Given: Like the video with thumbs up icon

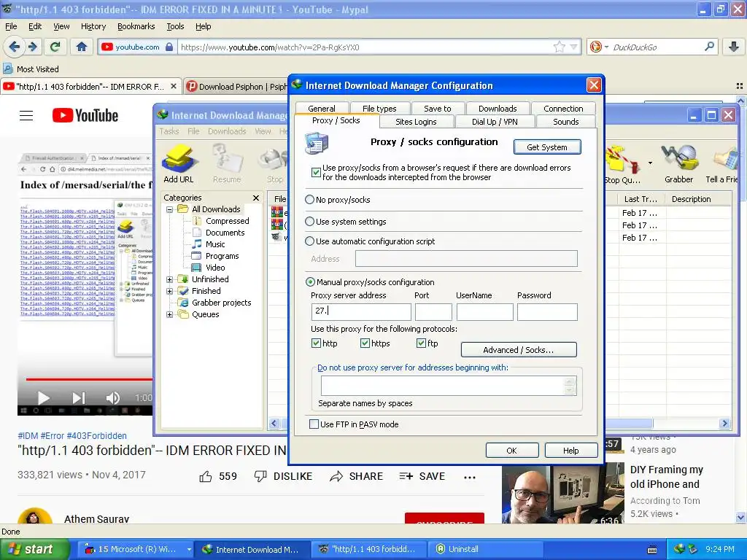Looking at the screenshot, I should click(205, 476).
